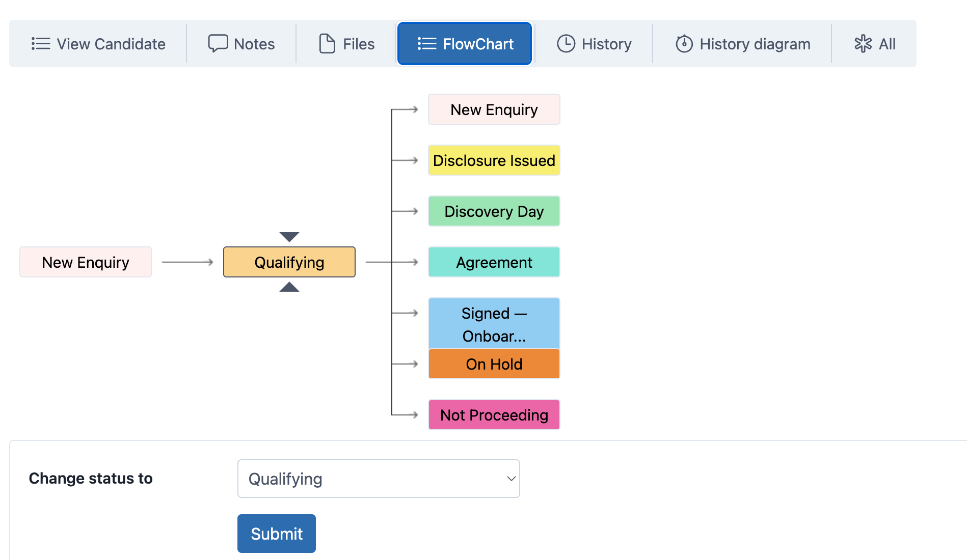Open the Change status to dropdown

point(379,479)
